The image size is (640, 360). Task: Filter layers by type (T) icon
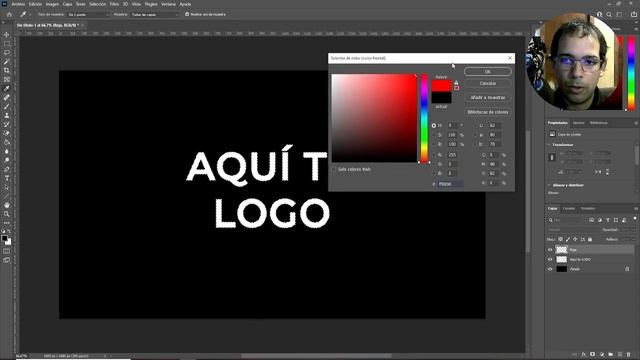pos(608,220)
